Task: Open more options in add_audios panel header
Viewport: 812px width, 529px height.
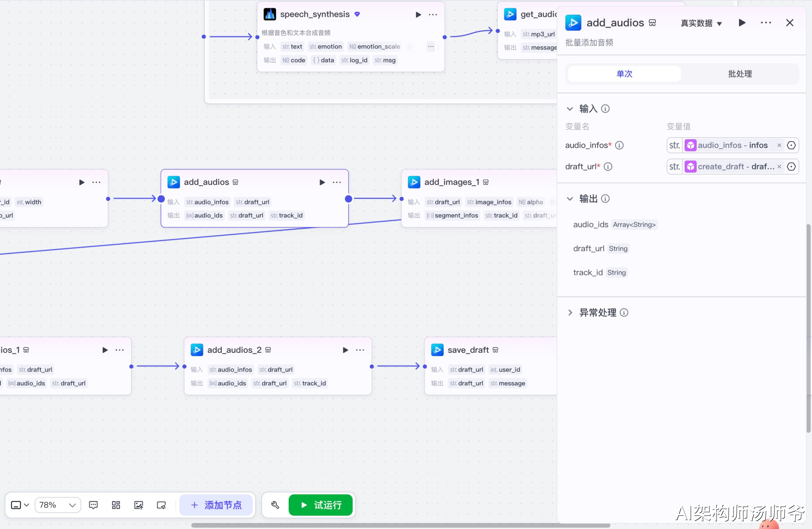Action: click(x=766, y=23)
